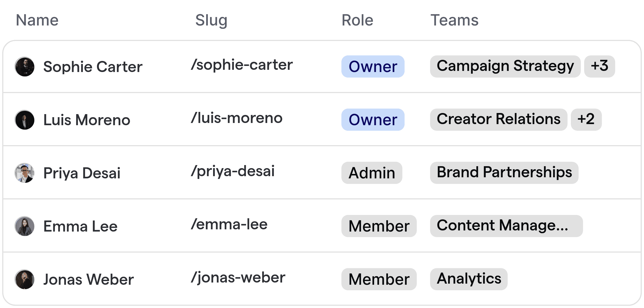Click Priya Desai's profile avatar

click(25, 173)
